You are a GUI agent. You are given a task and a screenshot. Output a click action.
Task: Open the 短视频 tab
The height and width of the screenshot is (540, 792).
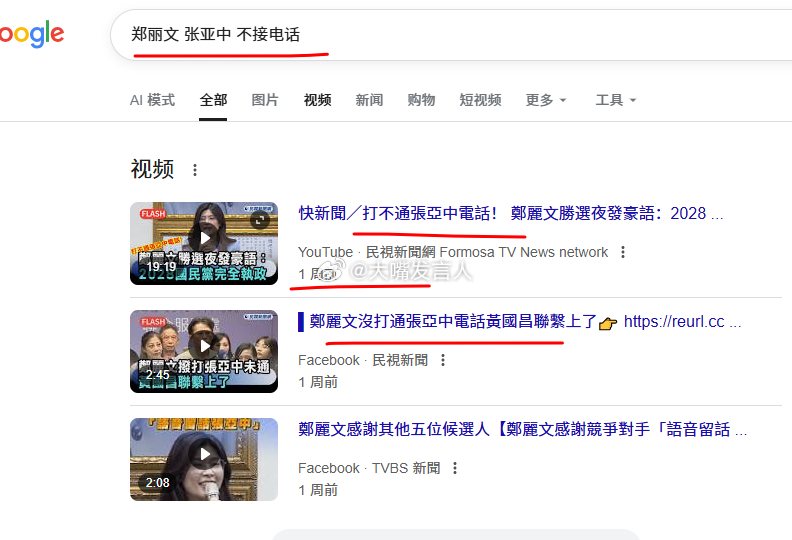pos(480,100)
